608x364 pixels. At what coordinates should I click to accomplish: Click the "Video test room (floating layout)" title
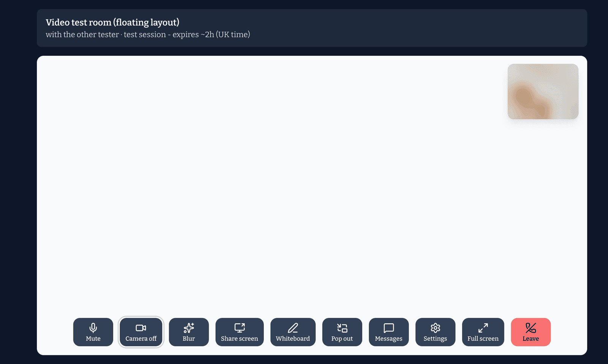[112, 22]
